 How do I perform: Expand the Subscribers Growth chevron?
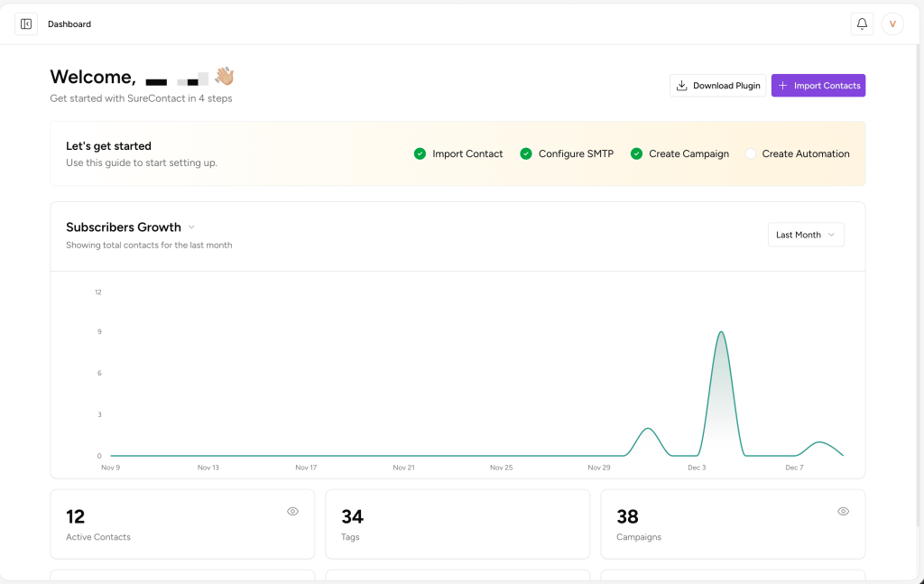tap(191, 227)
